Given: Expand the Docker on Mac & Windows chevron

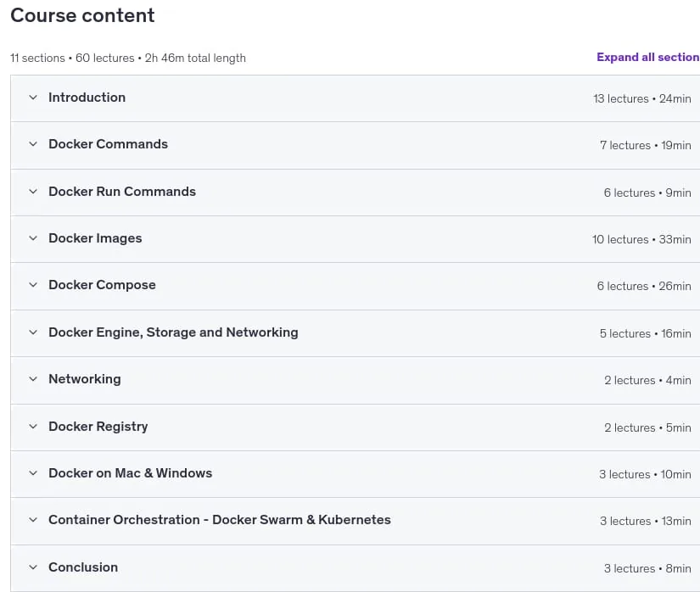Looking at the screenshot, I should [33, 473].
